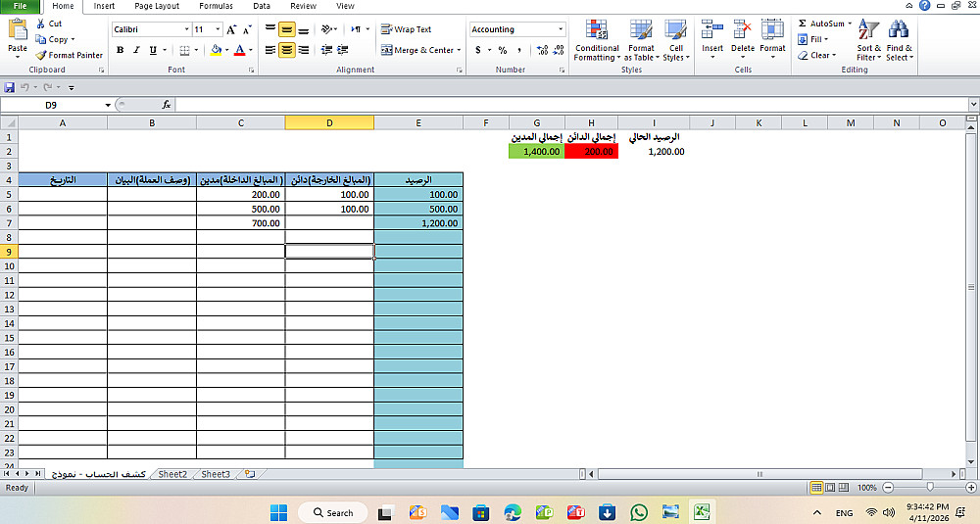980x524 pixels.
Task: Decrease font size with shrink font icon
Action: pos(247,29)
